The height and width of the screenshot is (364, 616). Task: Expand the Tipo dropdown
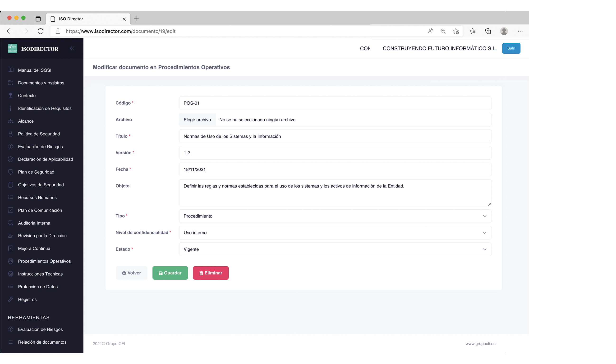pos(335,216)
